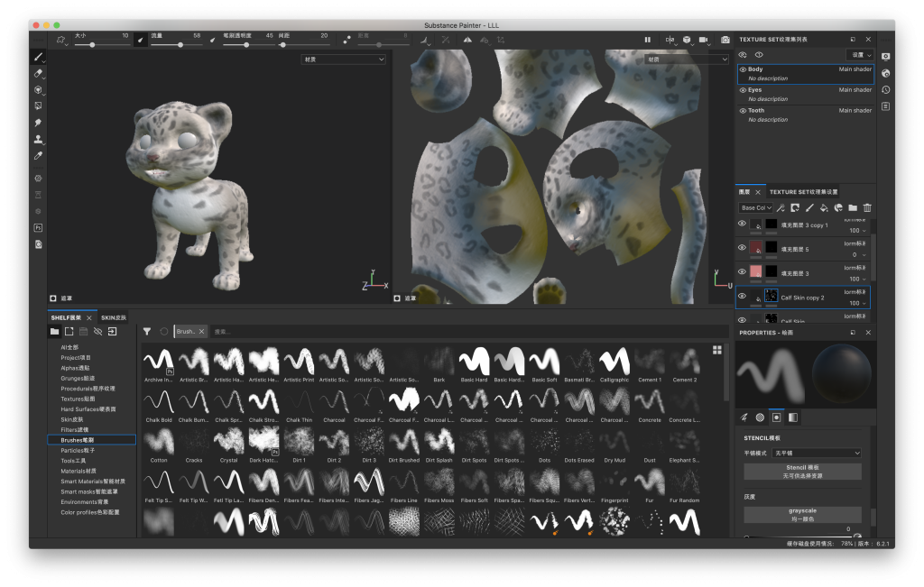This screenshot has width=924, height=587.
Task: Add a fill layer with bucket icon
Action: coord(824,207)
